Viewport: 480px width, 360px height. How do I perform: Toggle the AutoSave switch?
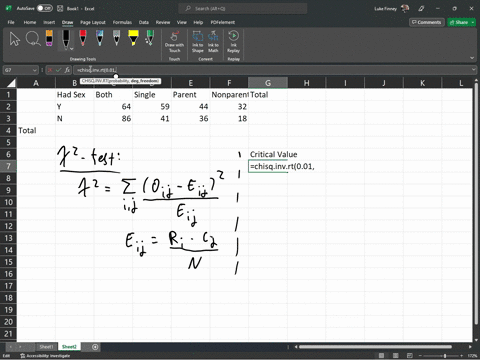45,8
